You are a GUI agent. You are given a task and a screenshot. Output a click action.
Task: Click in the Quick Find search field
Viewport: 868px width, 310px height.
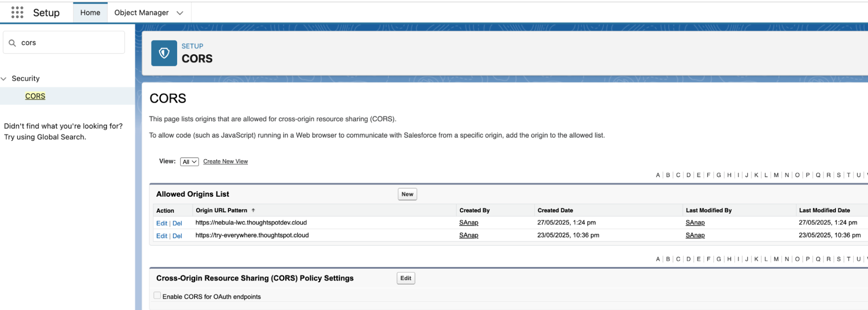pyautogui.click(x=69, y=43)
